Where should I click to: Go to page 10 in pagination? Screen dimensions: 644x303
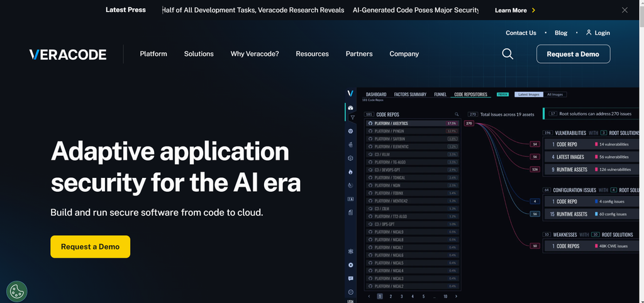pyautogui.click(x=445, y=296)
